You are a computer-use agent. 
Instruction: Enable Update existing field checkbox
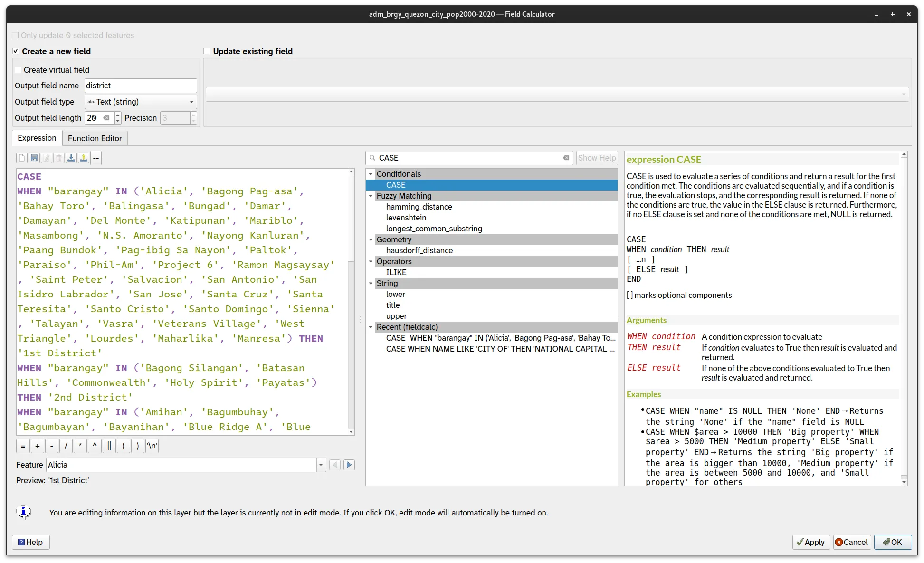point(207,51)
